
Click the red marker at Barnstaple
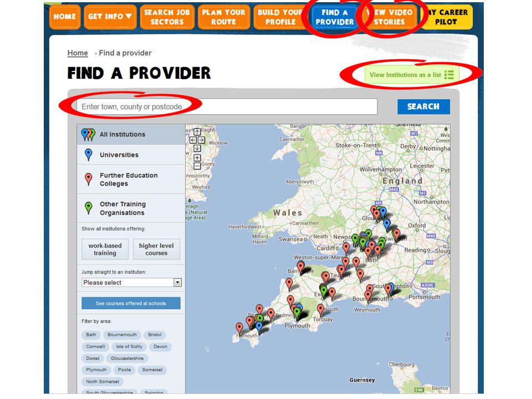[x=300, y=267]
